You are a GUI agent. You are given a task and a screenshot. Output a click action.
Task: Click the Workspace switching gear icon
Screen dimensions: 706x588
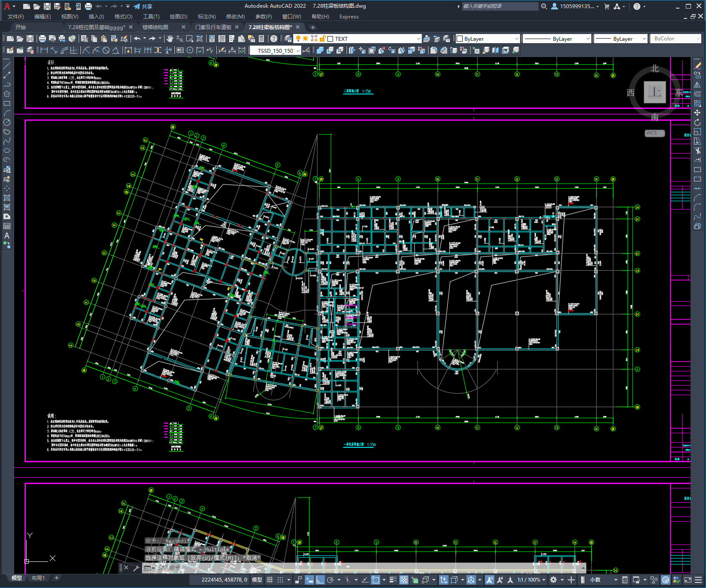pyautogui.click(x=554, y=580)
